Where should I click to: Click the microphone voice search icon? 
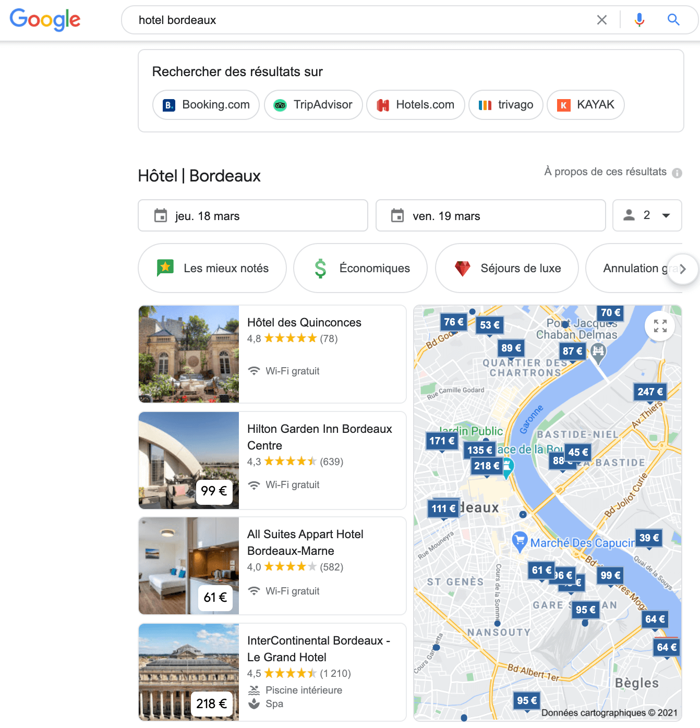point(639,20)
